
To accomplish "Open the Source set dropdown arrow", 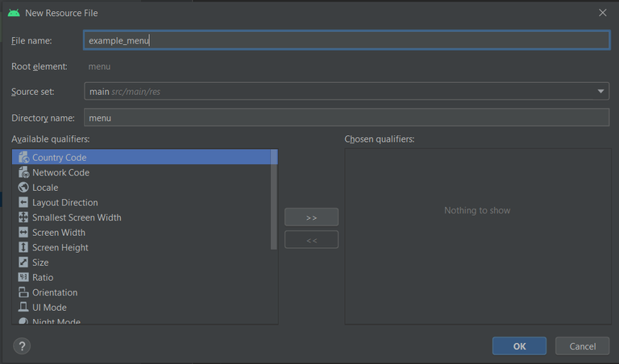I will tap(600, 92).
